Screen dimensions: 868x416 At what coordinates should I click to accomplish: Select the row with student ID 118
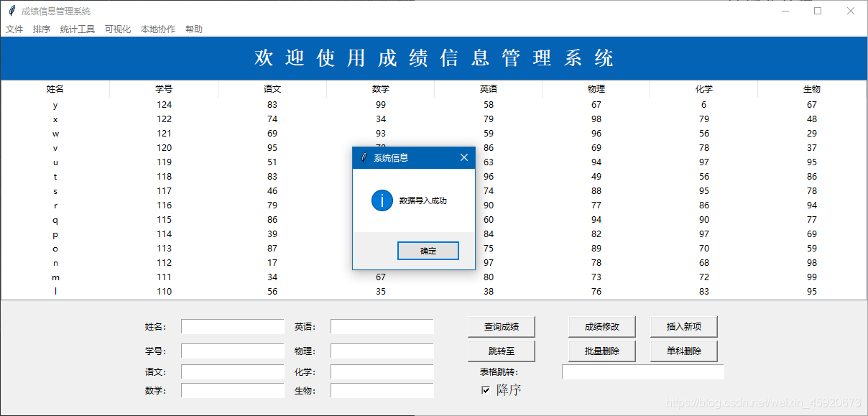tap(434, 177)
